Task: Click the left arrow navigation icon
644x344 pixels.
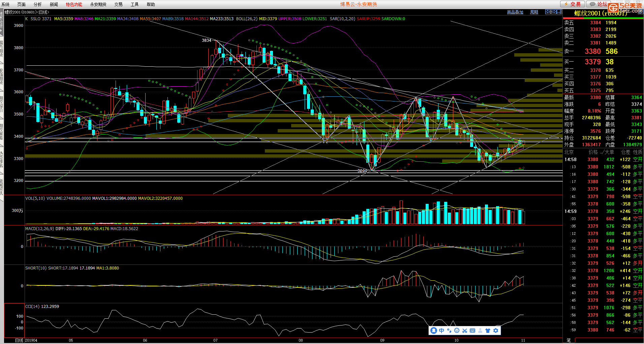Action: (548, 12)
